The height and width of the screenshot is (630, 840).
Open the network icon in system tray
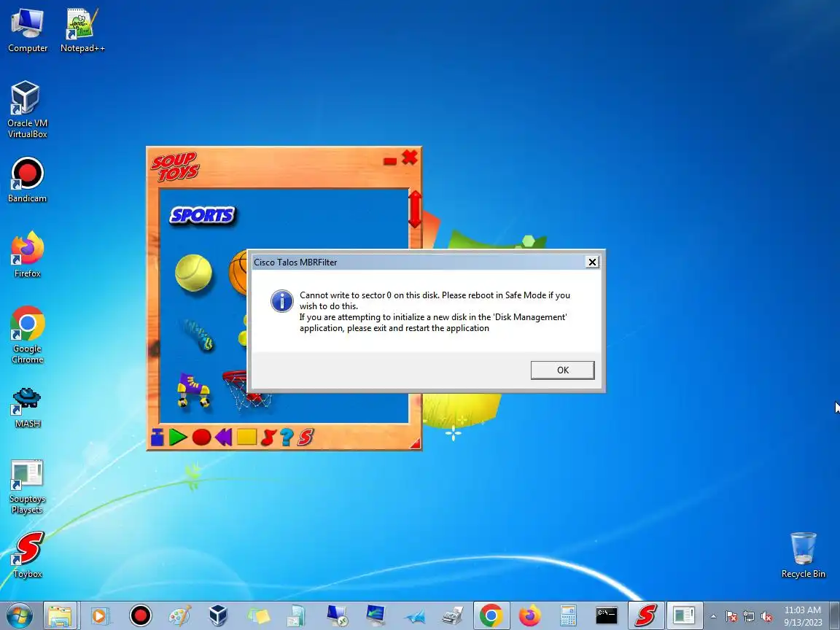point(749,617)
